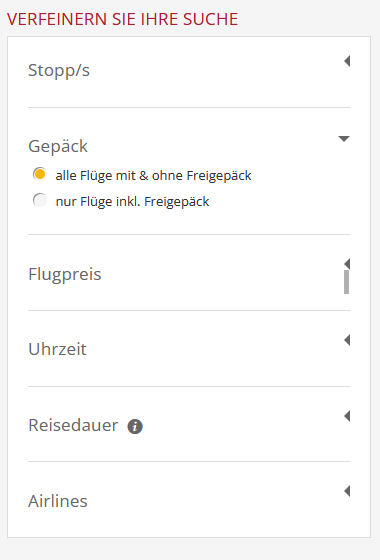Click the 'alle Flüge mit & ohne Freigepäck' label

tap(154, 176)
